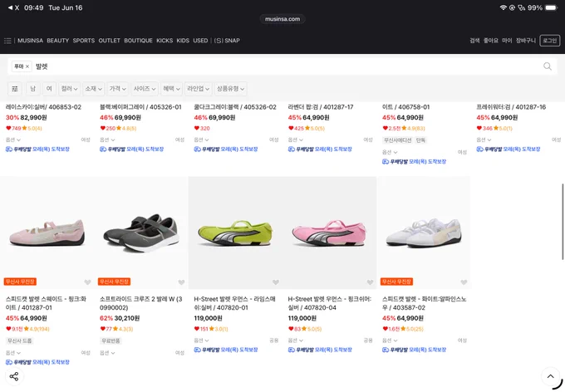Expand 옵션 for white Speedcat 403587-02
Viewport: 565px width, 392px height.
point(390,341)
